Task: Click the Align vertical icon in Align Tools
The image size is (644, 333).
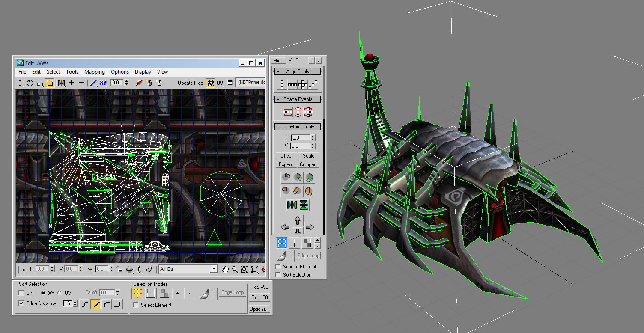Action: pyautogui.click(x=282, y=85)
